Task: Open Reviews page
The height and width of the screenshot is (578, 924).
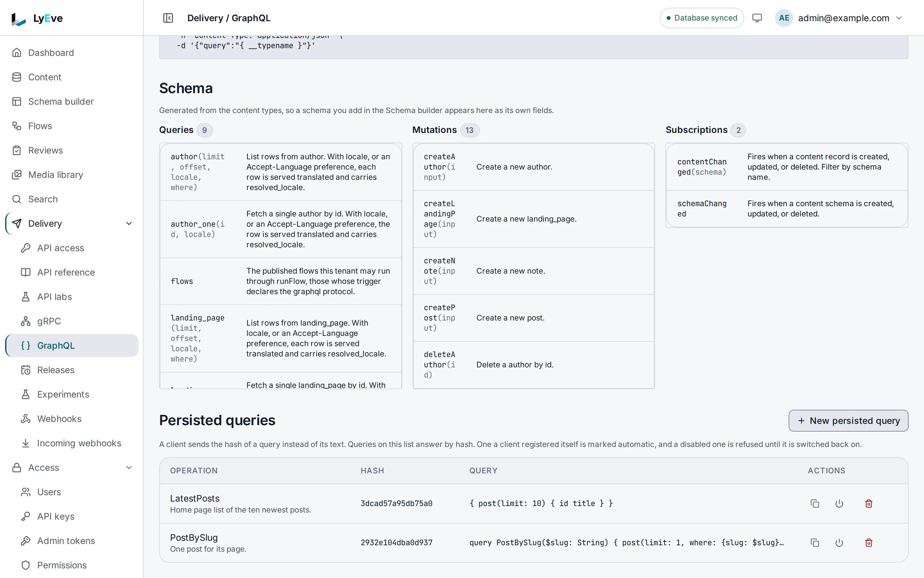Action: (x=72, y=150)
